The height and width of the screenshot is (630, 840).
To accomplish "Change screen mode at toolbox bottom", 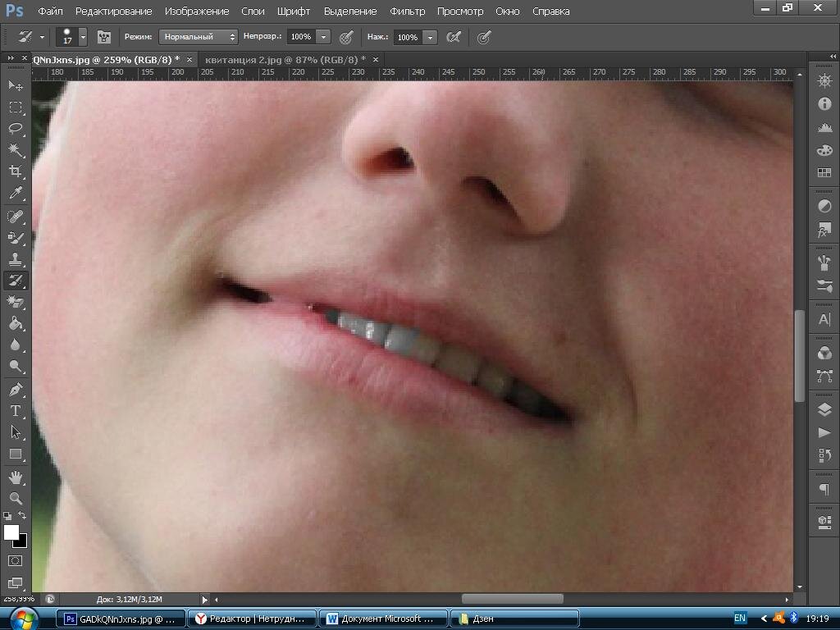I will tap(15, 582).
